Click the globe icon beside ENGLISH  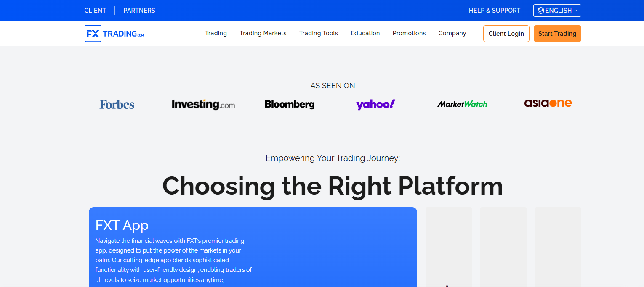coord(541,11)
